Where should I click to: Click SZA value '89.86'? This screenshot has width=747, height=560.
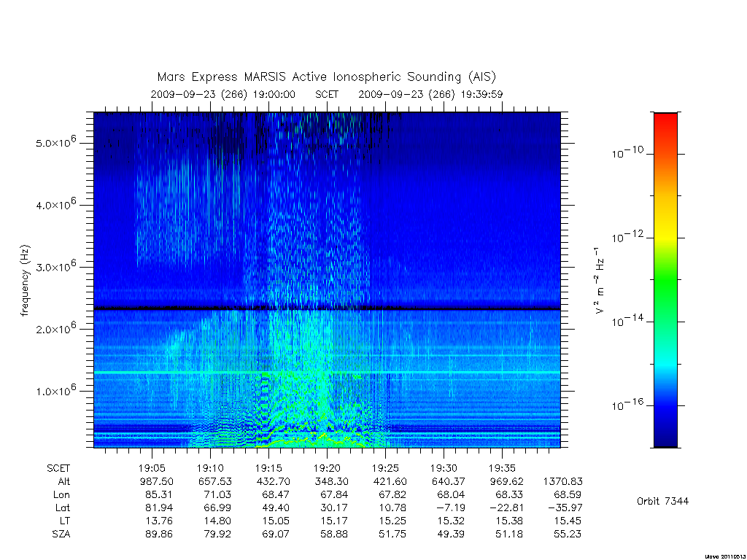[x=159, y=534]
